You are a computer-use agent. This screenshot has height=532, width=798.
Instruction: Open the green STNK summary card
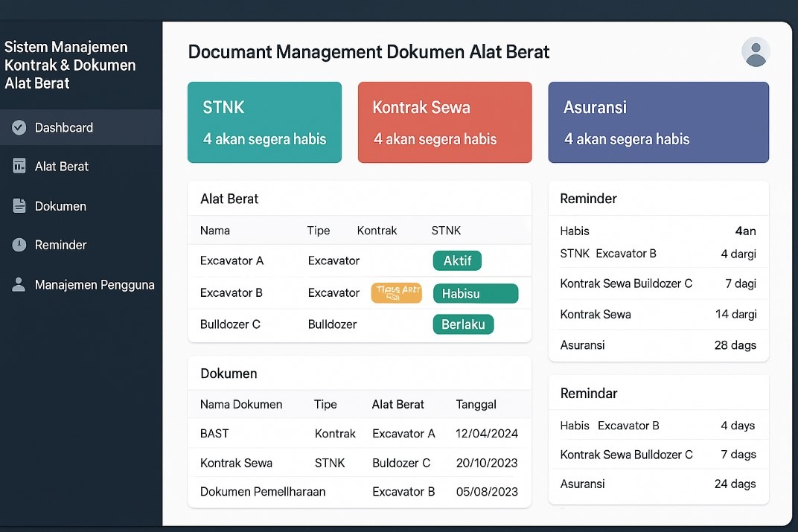coord(264,122)
